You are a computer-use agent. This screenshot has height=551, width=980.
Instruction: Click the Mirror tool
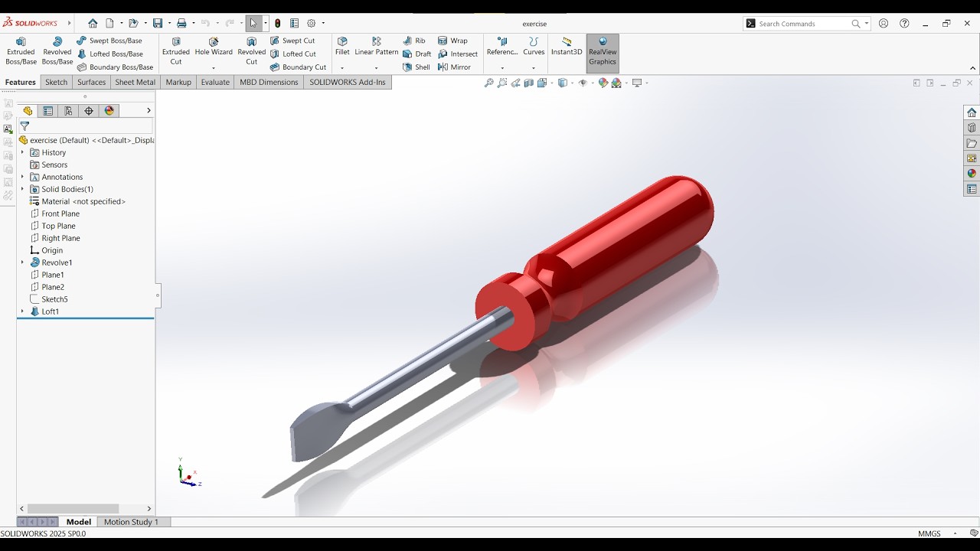454,67
